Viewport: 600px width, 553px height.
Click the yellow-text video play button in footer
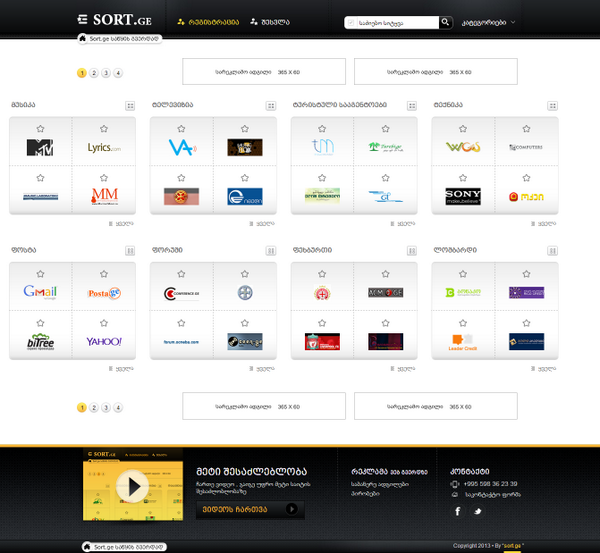coord(250,509)
